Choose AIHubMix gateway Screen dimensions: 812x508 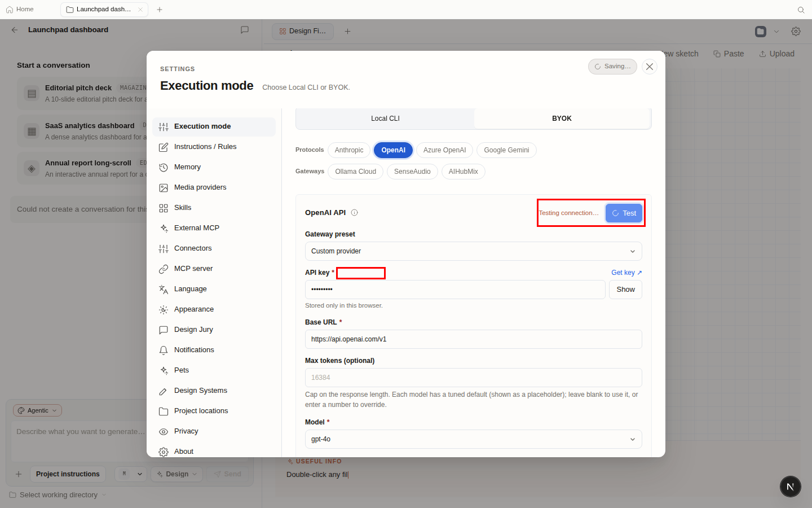(x=463, y=172)
